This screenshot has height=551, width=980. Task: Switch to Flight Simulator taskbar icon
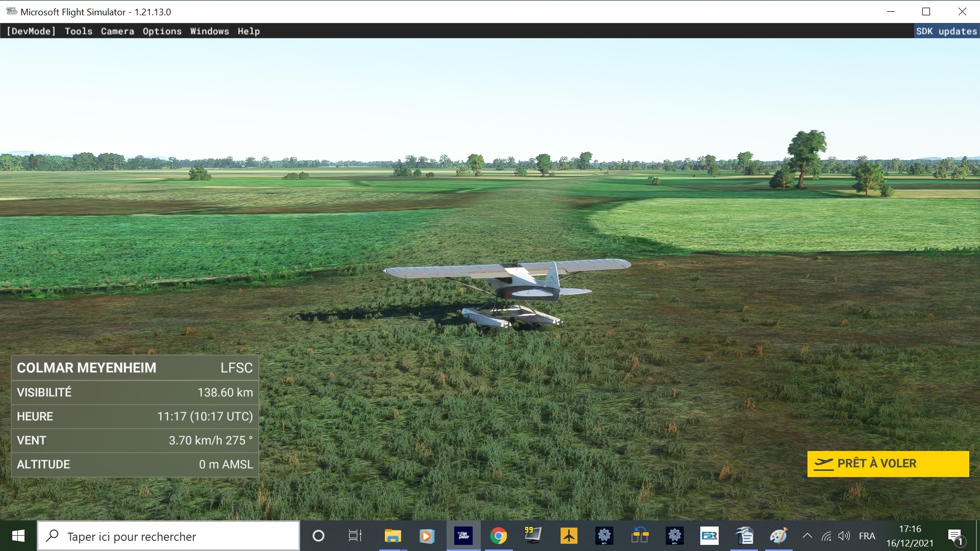[463, 536]
